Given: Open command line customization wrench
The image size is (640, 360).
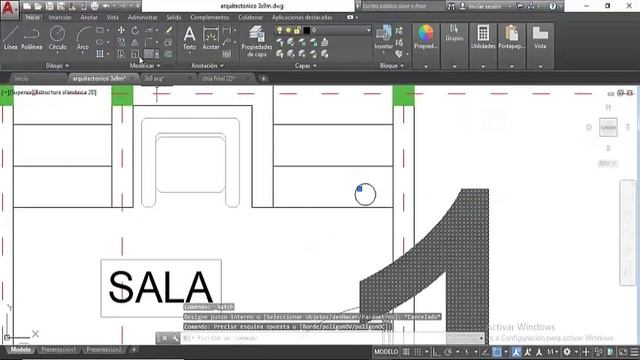Looking at the screenshot, I should [175, 338].
